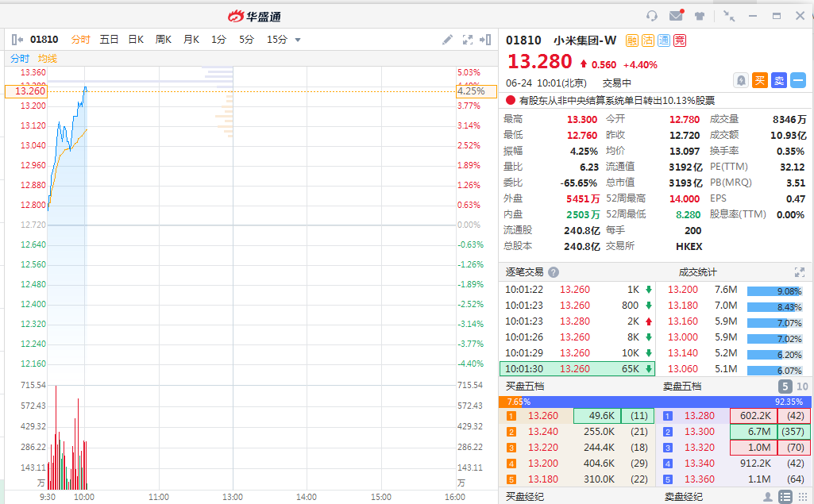The image size is (814, 504).
Task: Switch order book depth to 10 levels
Action: (x=802, y=387)
